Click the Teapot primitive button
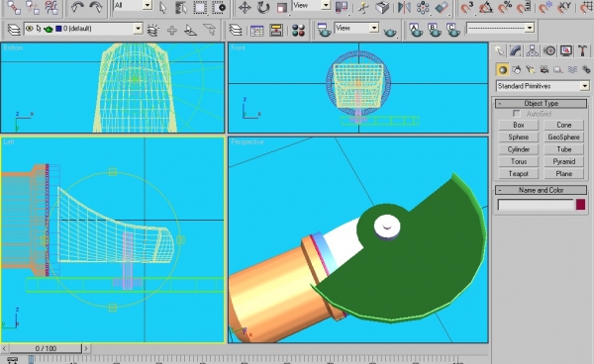594x364 pixels. pos(518,174)
